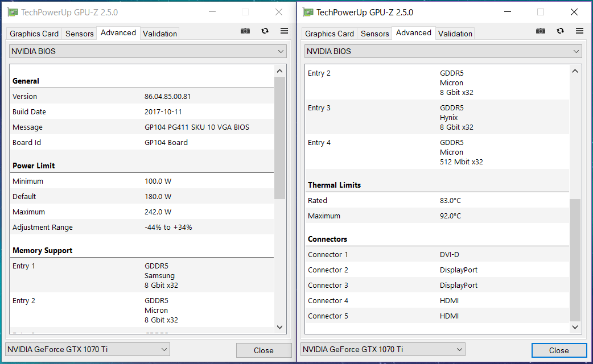Click the General section heading
Screen dimensions: 593x364
[x=26, y=81]
